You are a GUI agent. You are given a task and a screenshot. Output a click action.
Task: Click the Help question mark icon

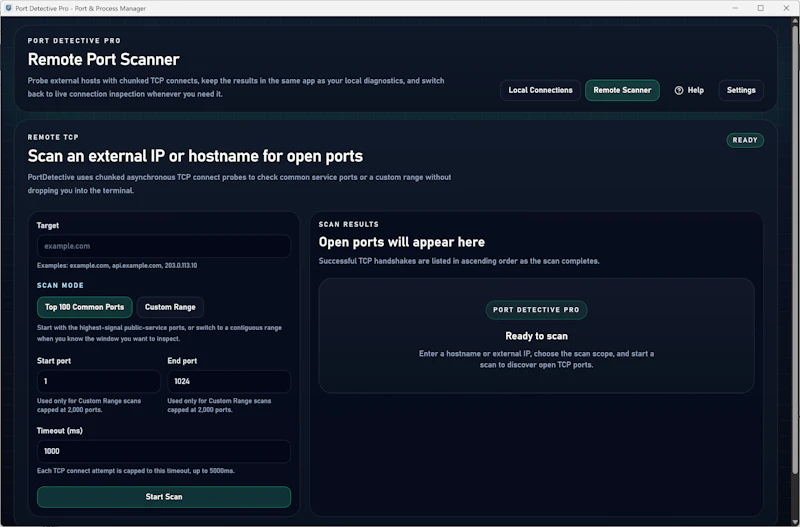point(679,90)
